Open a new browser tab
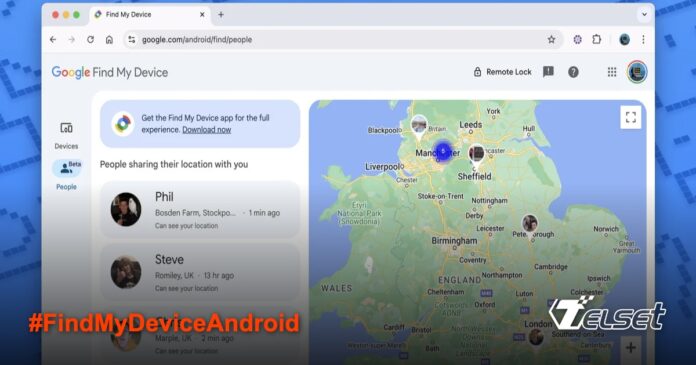 tap(221, 15)
